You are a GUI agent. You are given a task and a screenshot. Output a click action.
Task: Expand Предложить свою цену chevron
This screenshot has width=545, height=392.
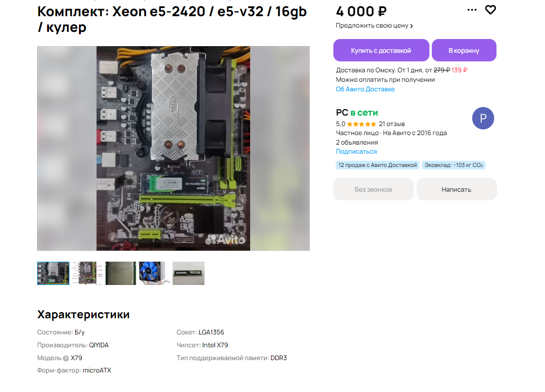(x=411, y=26)
